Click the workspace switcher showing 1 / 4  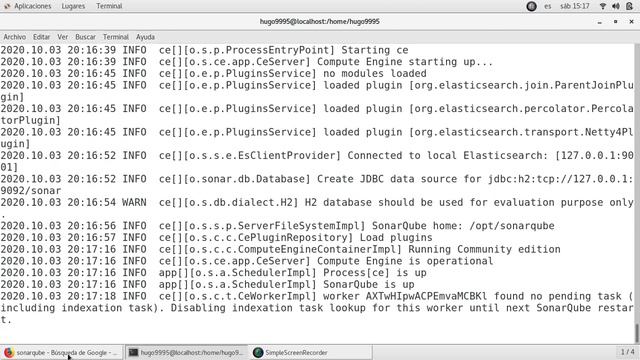[x=627, y=351]
